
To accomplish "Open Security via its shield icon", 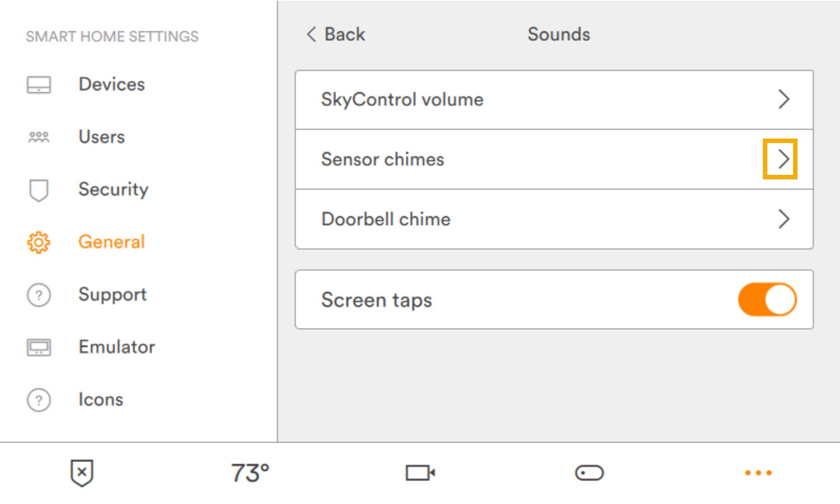I will [x=38, y=191].
